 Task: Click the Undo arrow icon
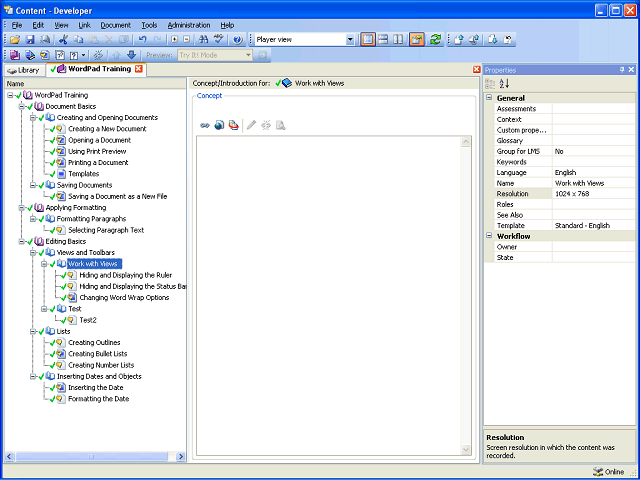point(142,40)
